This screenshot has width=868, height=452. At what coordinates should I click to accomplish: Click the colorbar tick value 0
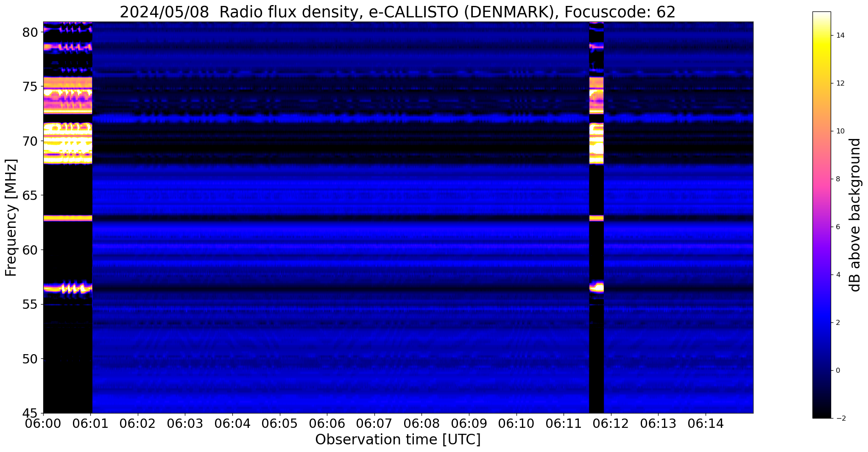click(837, 371)
